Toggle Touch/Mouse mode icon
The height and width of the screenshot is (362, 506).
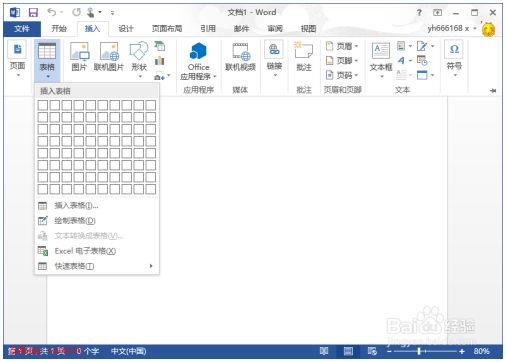tap(91, 13)
